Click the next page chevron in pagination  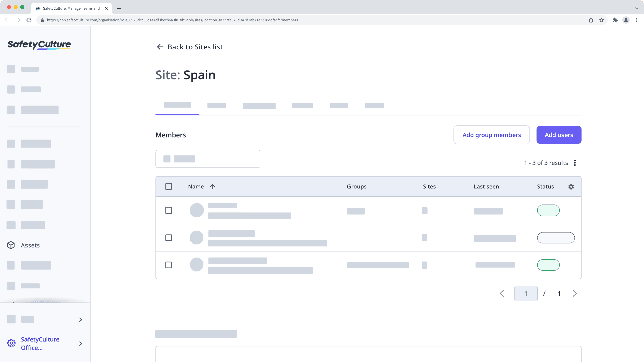tap(575, 293)
